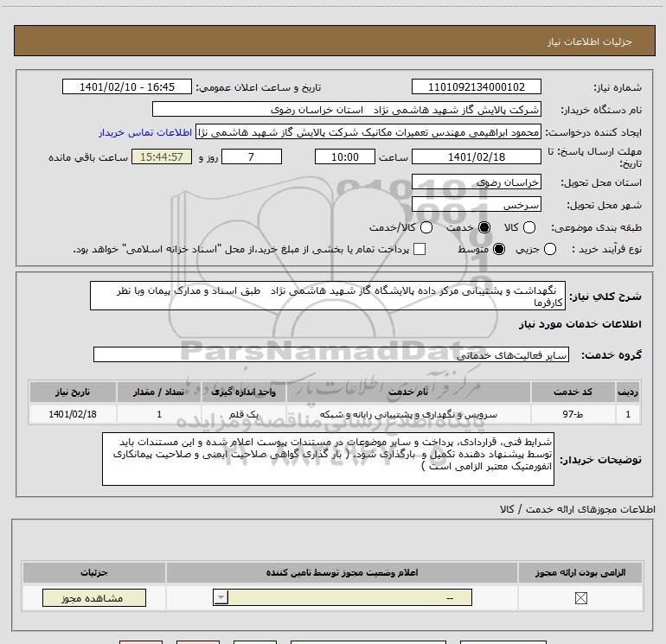Open the license status dropdown arrow
Image resolution: width=666 pixels, height=644 pixels.
[221, 597]
